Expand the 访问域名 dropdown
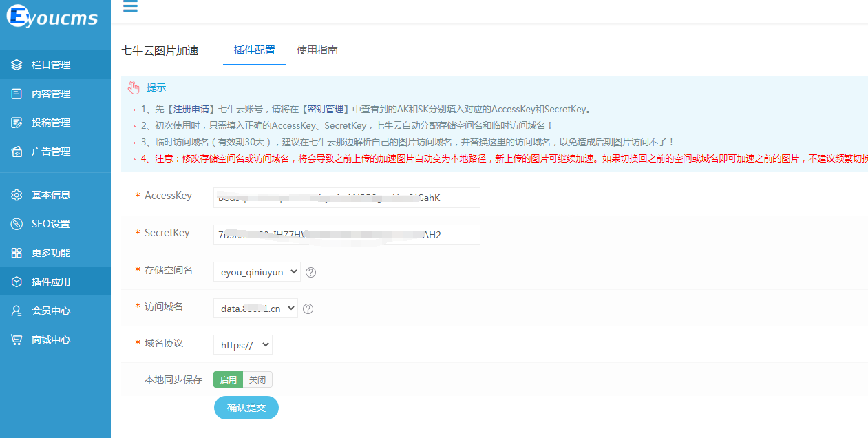Screen dimensions: 868x438 coord(255,309)
